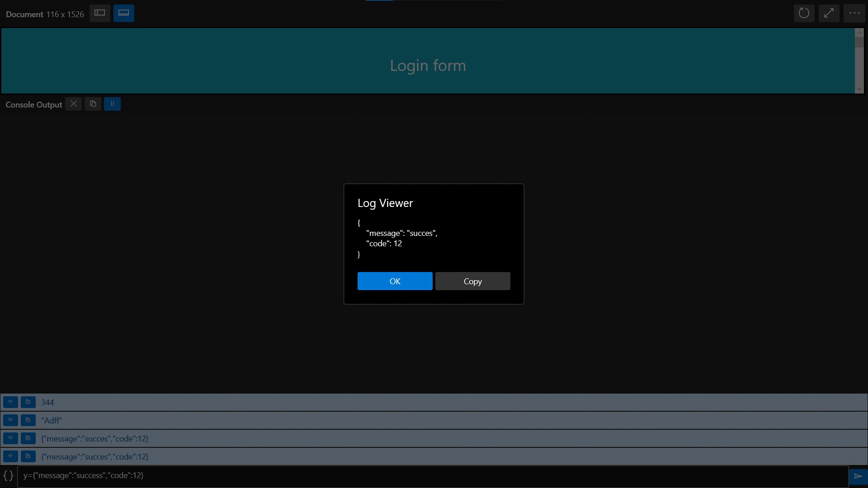Copy all console output using the toolbar icon
The width and height of the screenshot is (868, 488).
coord(93,104)
